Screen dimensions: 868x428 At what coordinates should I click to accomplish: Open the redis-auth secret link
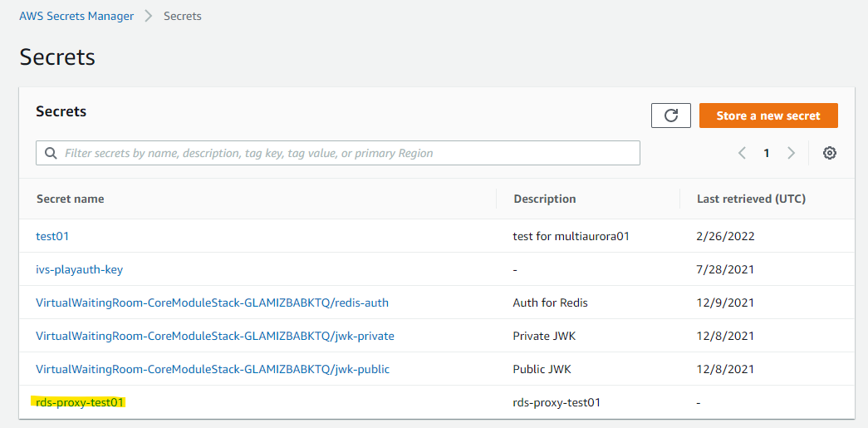point(212,303)
